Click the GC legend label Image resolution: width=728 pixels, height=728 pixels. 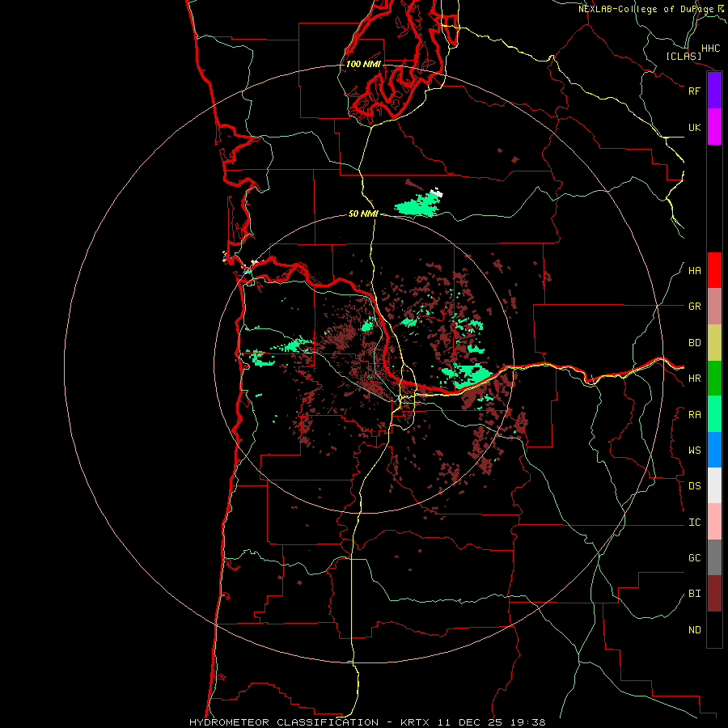coord(694,558)
